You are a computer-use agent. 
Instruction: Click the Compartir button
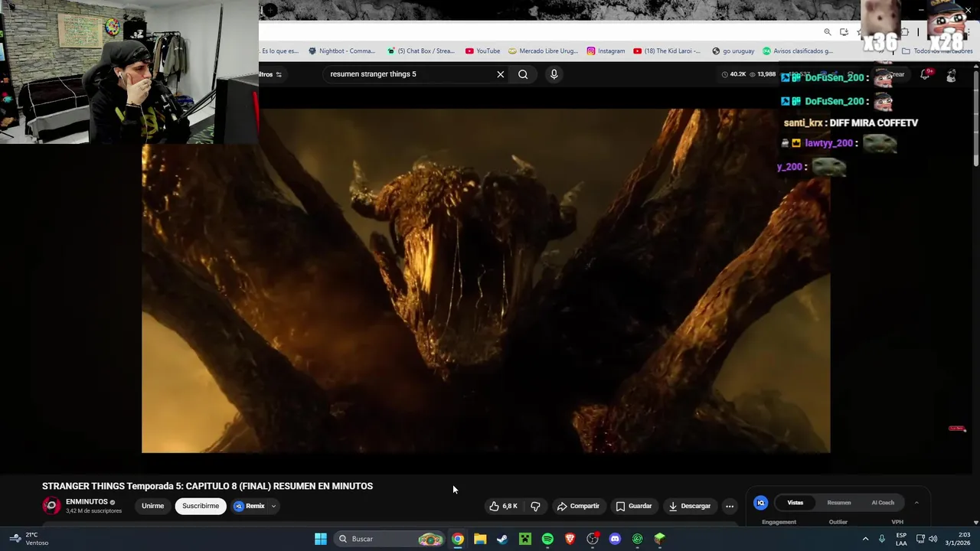pos(578,506)
